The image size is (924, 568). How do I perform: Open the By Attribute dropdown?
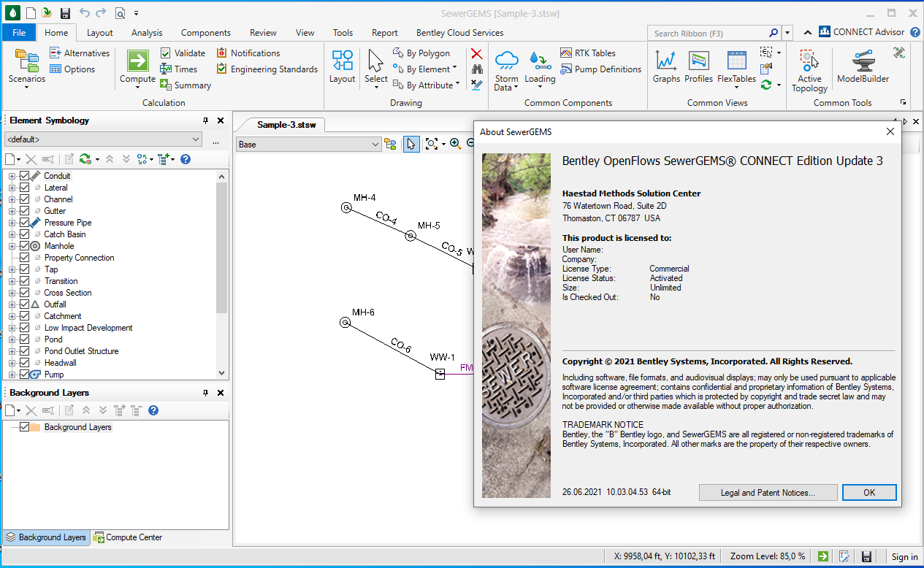coord(427,85)
